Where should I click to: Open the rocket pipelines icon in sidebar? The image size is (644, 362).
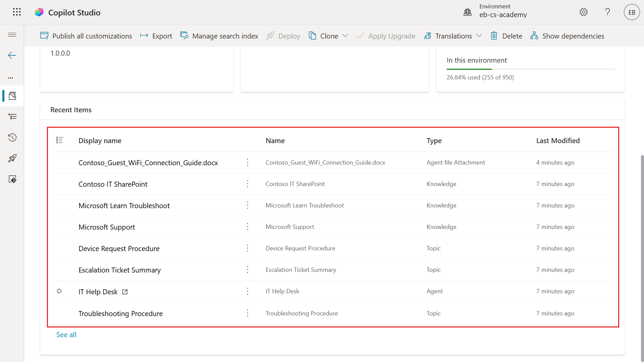point(12,158)
